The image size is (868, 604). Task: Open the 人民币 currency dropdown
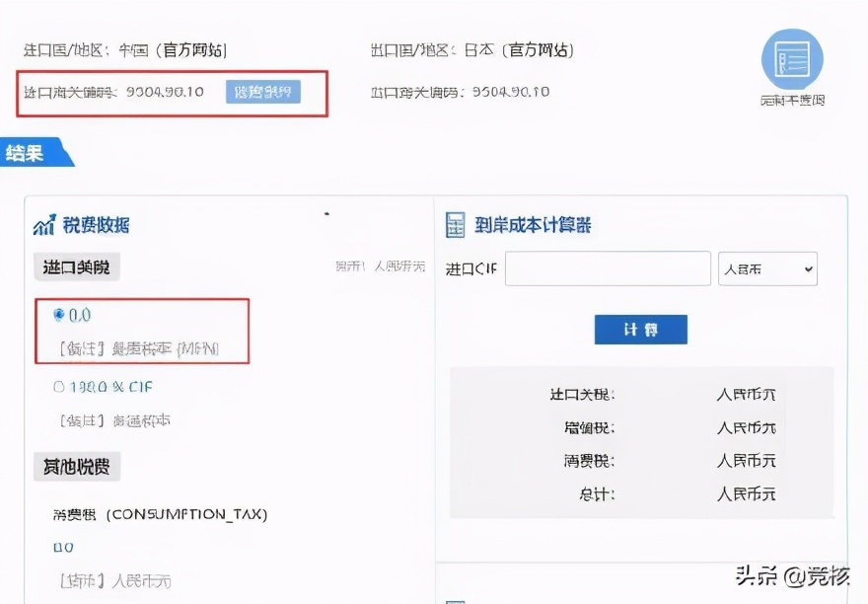pyautogui.click(x=767, y=269)
